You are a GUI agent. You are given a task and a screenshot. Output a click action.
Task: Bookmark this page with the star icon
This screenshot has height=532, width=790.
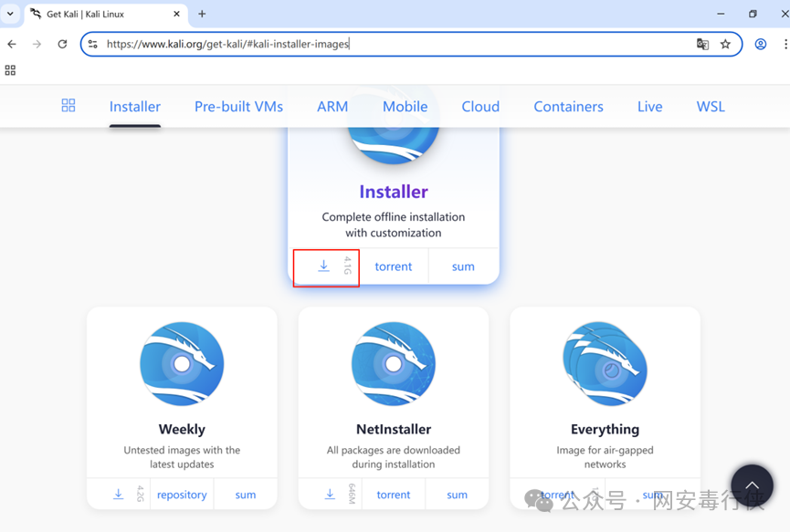coord(725,45)
